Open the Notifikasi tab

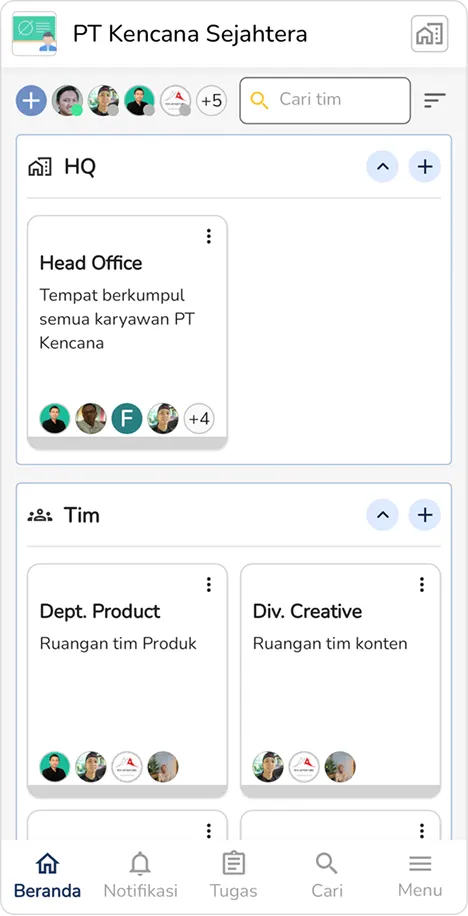140,875
